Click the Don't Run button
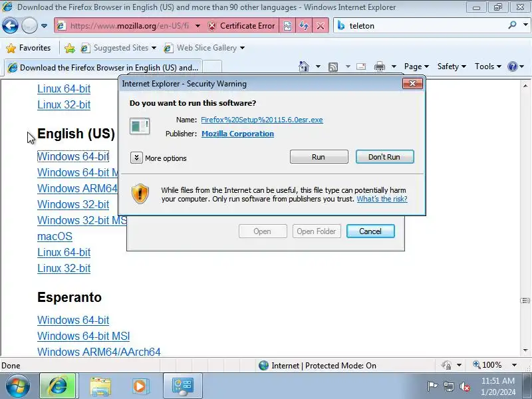Viewport: 532px width, 399px height. pyautogui.click(x=385, y=157)
